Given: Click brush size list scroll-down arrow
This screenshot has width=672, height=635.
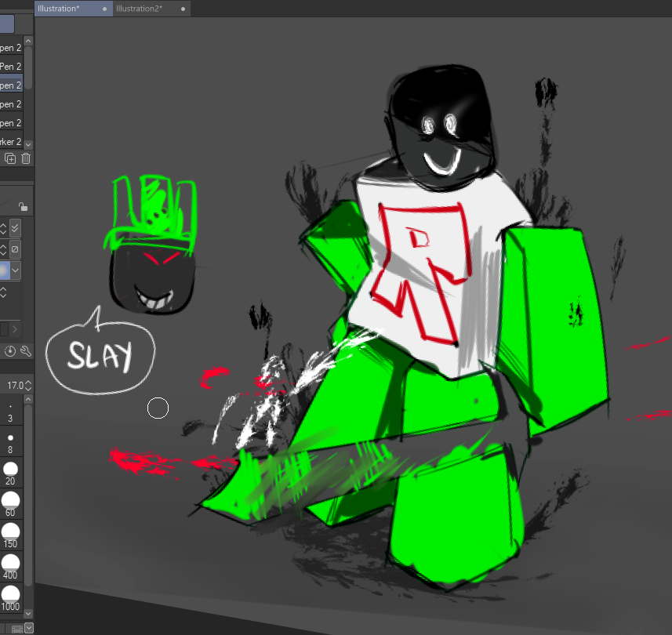Looking at the screenshot, I should 28,614.
